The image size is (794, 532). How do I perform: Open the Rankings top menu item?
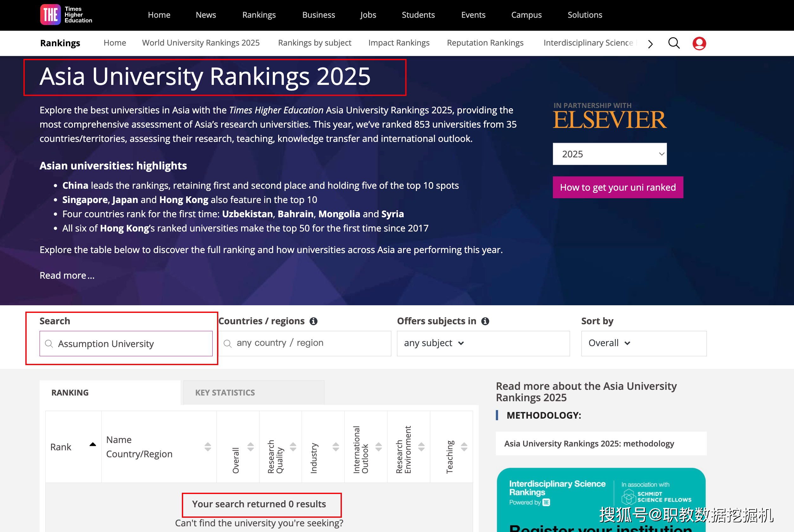pyautogui.click(x=259, y=15)
